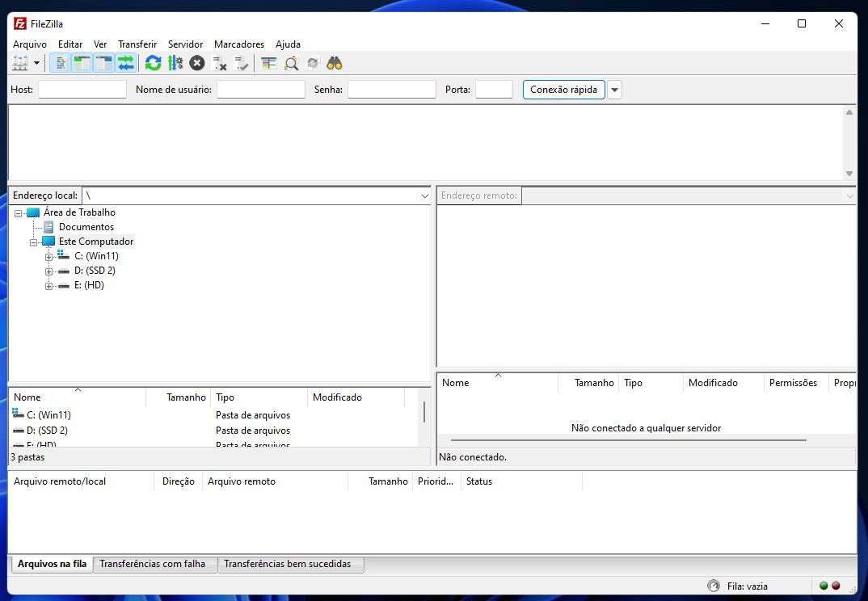Viewport: 868px width, 601px height.
Task: Collapse the Este Computador tree node
Action: [33, 242]
